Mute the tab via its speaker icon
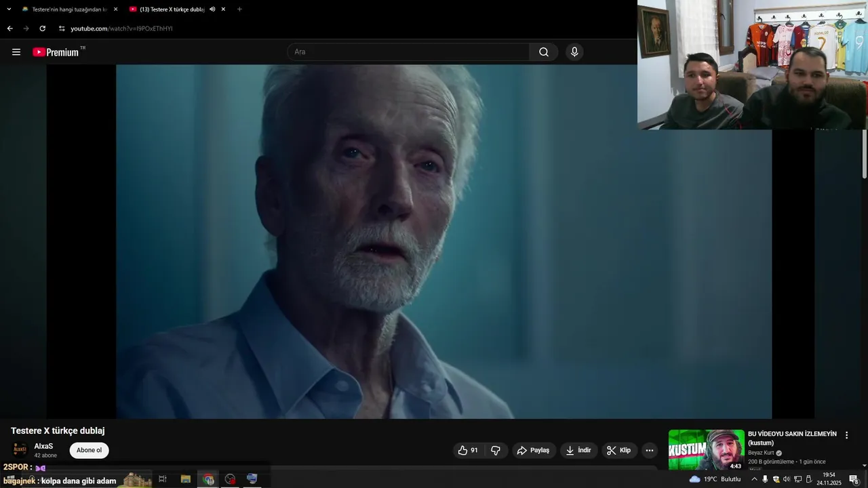 click(212, 9)
